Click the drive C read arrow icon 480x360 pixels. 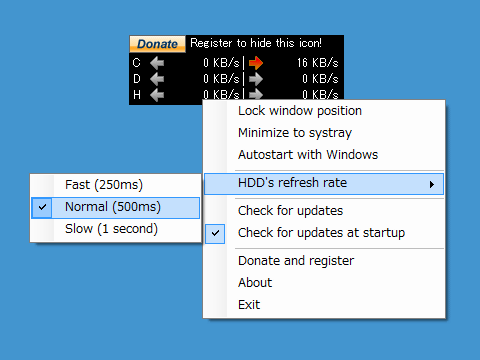(157, 63)
